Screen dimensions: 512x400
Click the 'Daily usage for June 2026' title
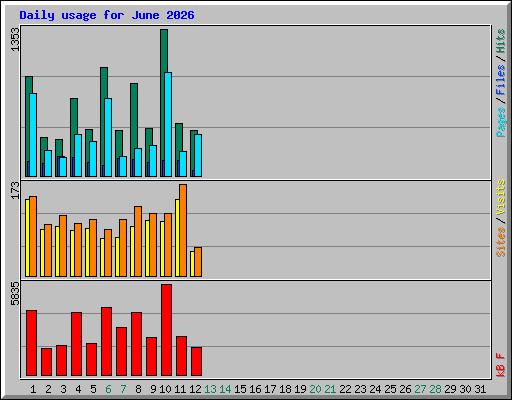[107, 15]
